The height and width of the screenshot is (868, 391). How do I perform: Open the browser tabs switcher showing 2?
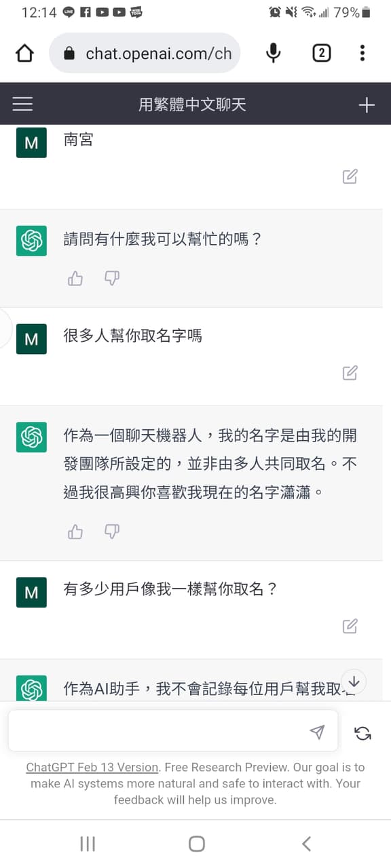321,53
